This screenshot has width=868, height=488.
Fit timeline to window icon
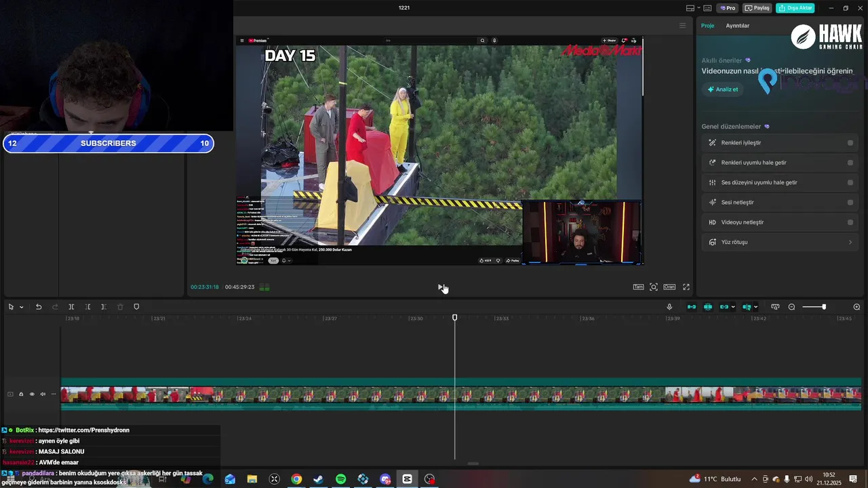coord(775,307)
